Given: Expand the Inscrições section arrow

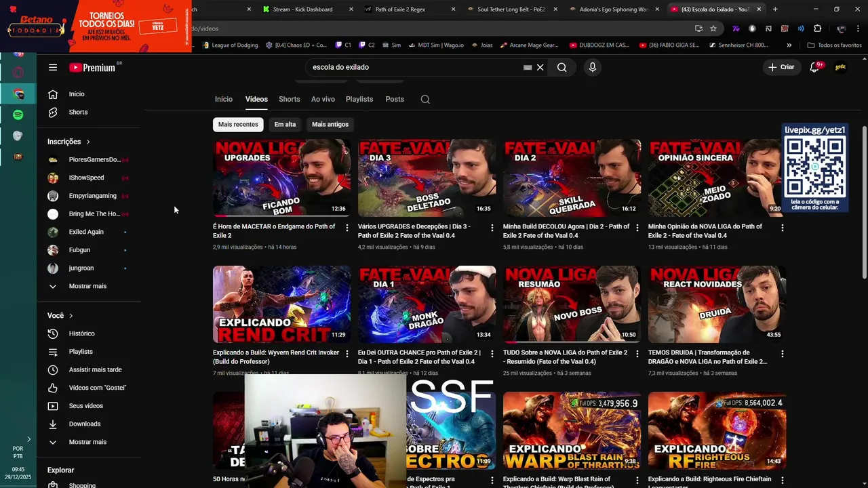Looking at the screenshot, I should pos(87,142).
